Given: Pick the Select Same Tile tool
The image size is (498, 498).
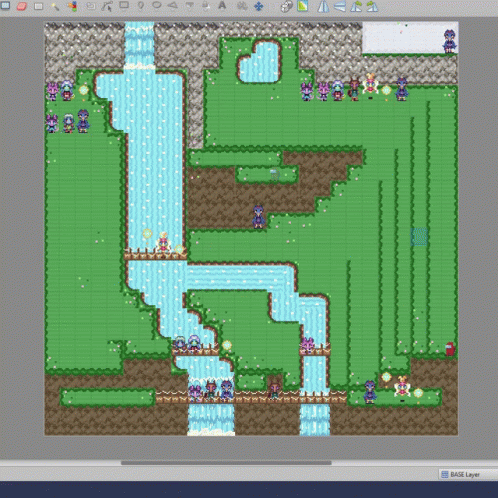Looking at the screenshot, I should pyautogui.click(x=72, y=6).
